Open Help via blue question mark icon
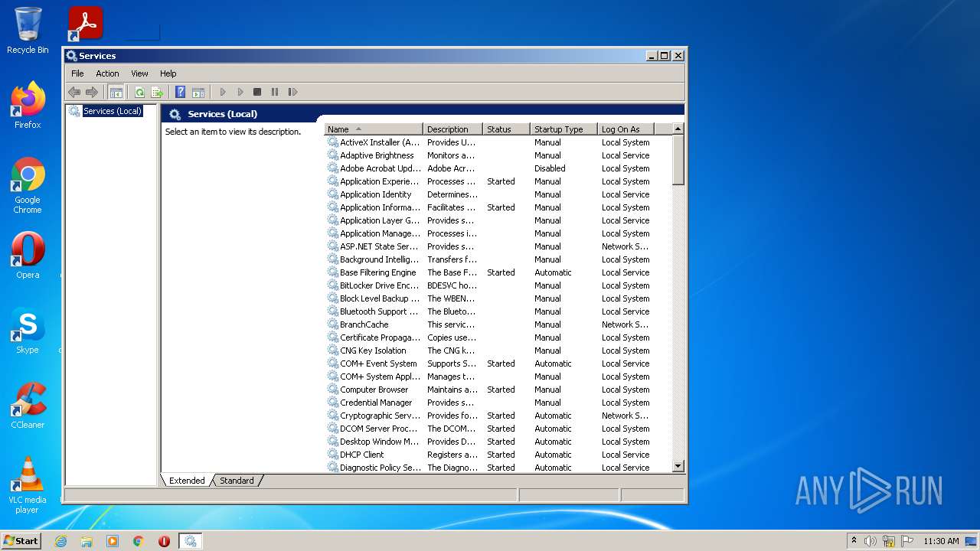This screenshot has height=551, width=980. click(181, 92)
